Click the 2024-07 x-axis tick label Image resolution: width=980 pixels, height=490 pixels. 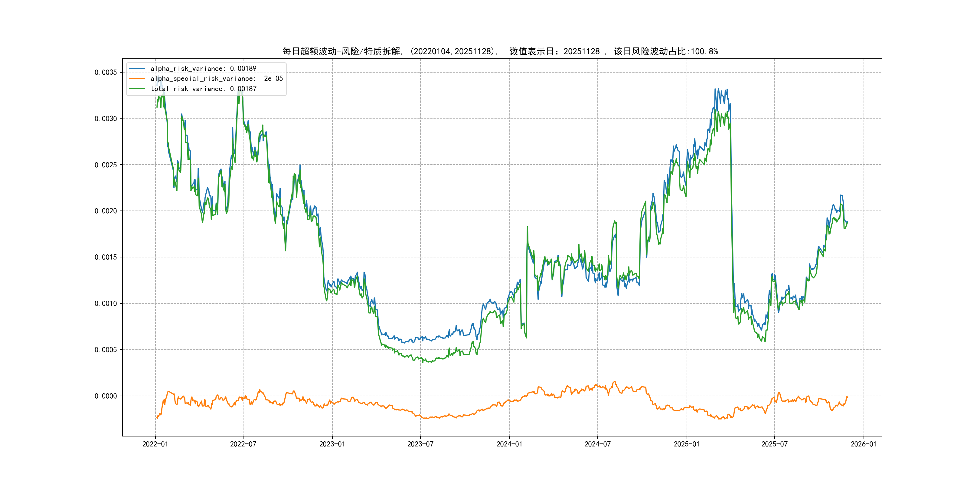pos(598,444)
